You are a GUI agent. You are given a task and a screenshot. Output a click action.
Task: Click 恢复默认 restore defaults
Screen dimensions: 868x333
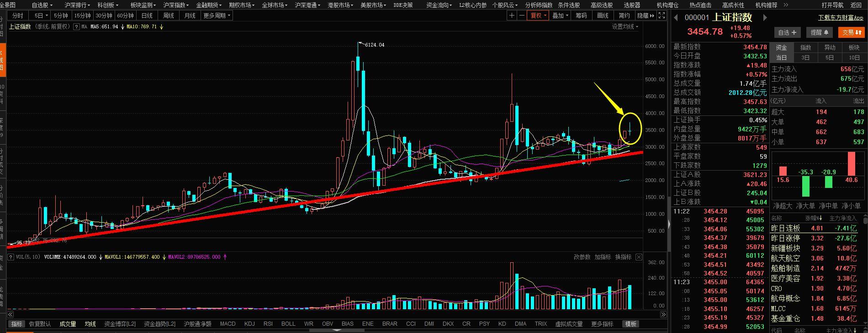coord(40,324)
